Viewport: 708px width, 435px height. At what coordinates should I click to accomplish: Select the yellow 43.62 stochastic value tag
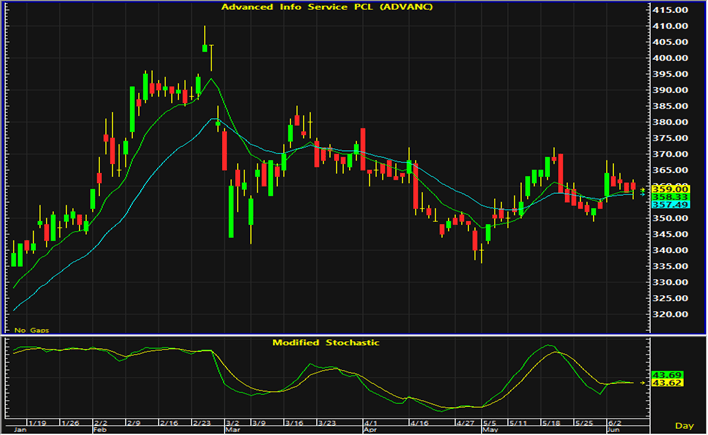click(667, 383)
